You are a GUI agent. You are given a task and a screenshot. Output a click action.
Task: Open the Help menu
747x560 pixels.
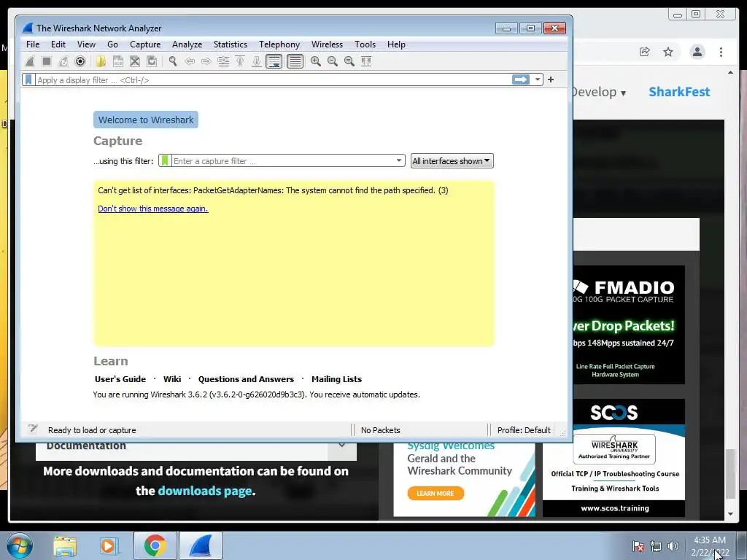click(x=396, y=44)
